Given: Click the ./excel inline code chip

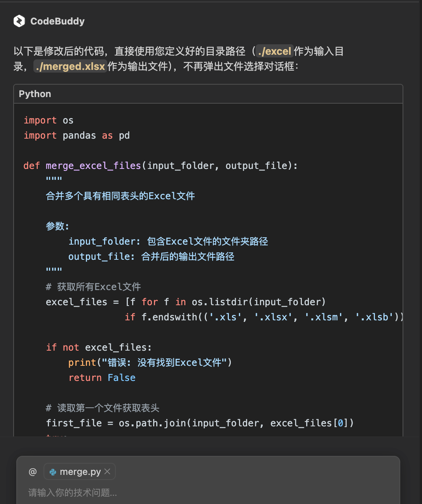Looking at the screenshot, I should [274, 51].
